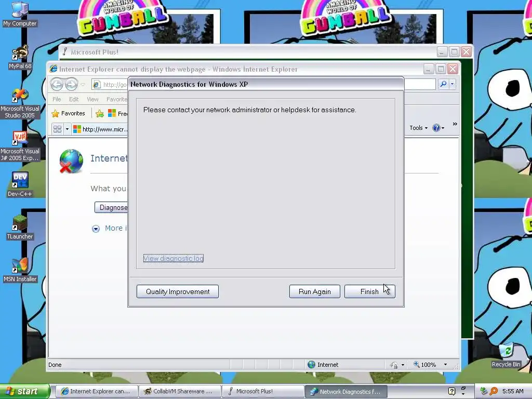Select the Network Diagnostics taskbar button

pos(346,391)
